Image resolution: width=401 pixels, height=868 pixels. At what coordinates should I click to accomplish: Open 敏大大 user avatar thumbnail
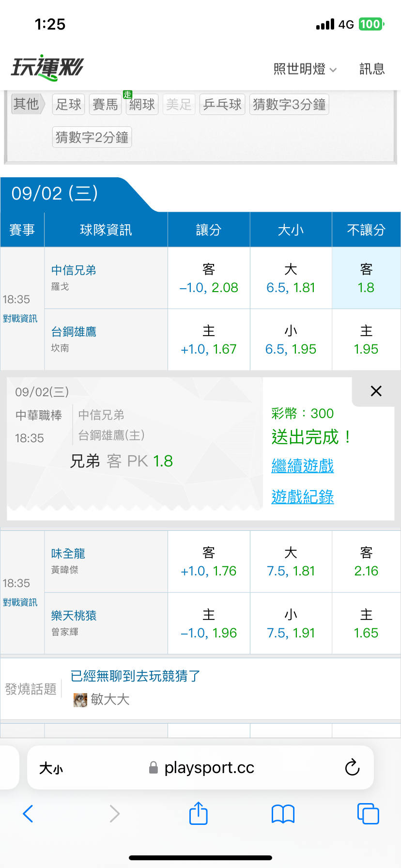(80, 699)
